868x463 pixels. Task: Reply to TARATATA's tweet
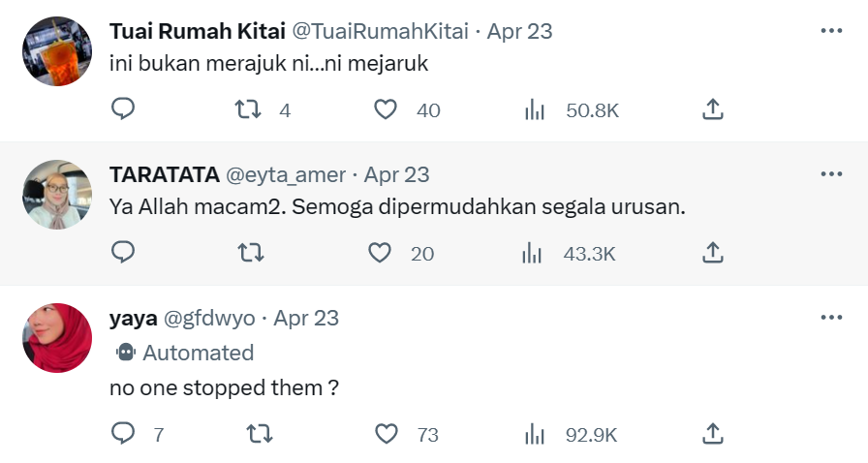(x=123, y=253)
